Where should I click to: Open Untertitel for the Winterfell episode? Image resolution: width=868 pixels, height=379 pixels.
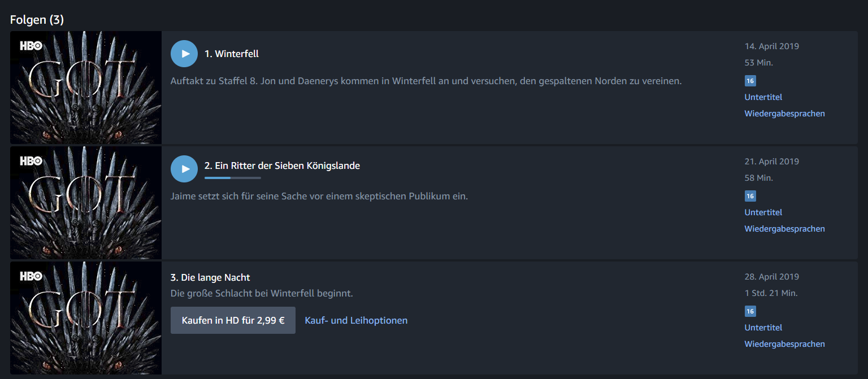763,97
